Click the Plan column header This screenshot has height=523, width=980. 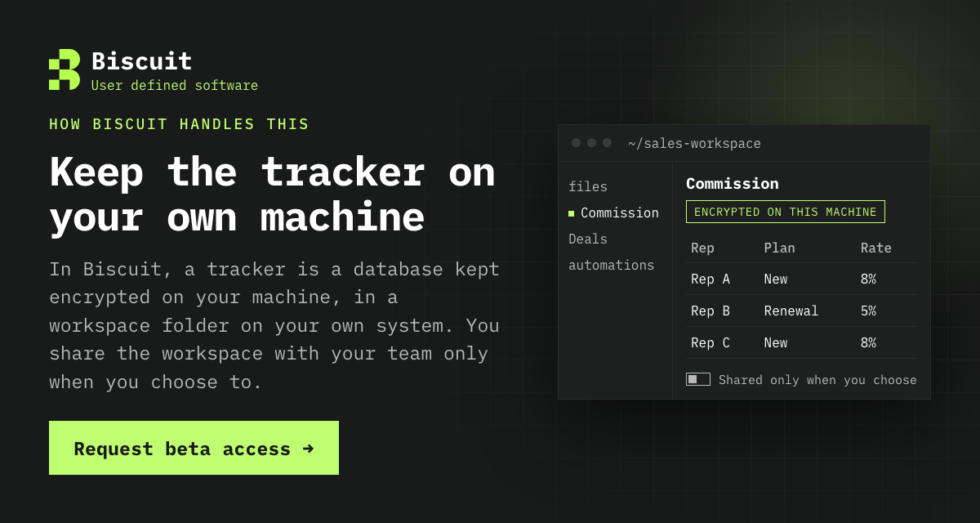[779, 248]
